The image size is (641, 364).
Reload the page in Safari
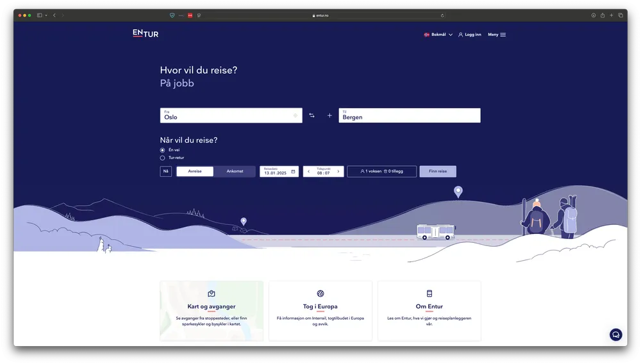(442, 15)
